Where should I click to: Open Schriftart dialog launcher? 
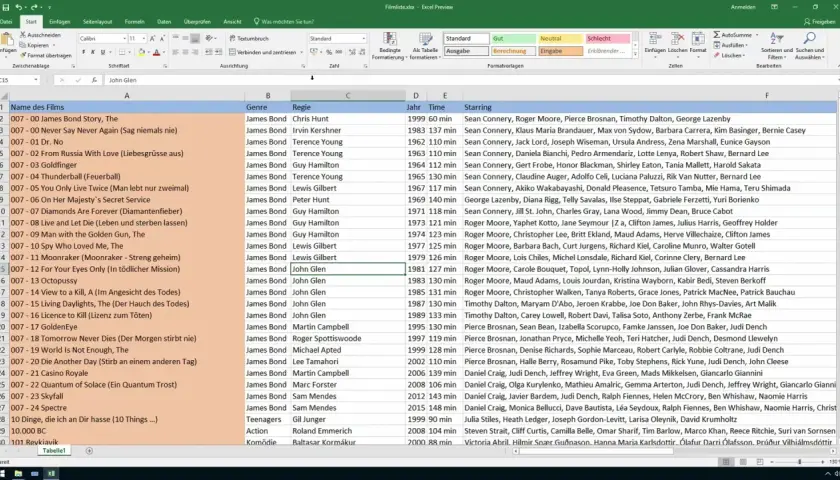(x=165, y=66)
